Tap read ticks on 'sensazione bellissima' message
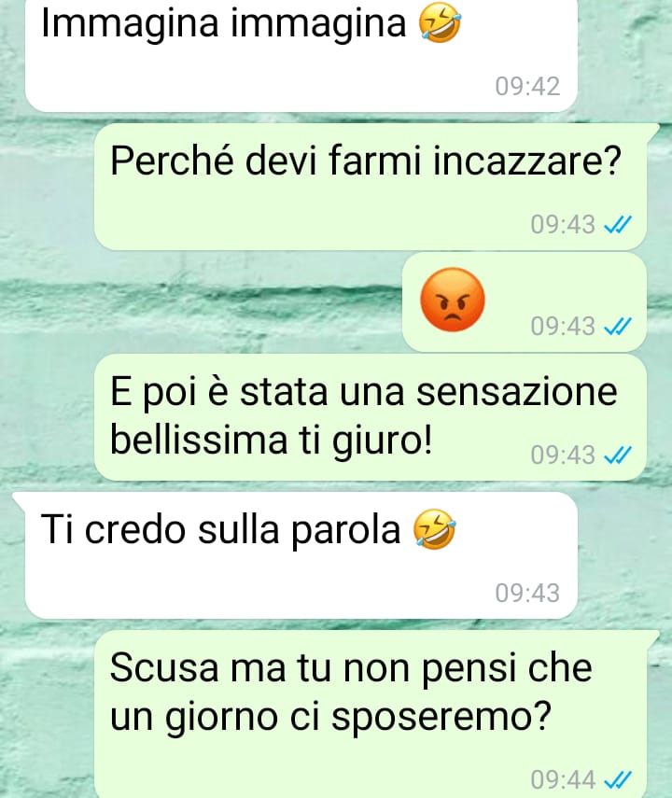Image resolution: width=672 pixels, height=798 pixels. coord(617,455)
